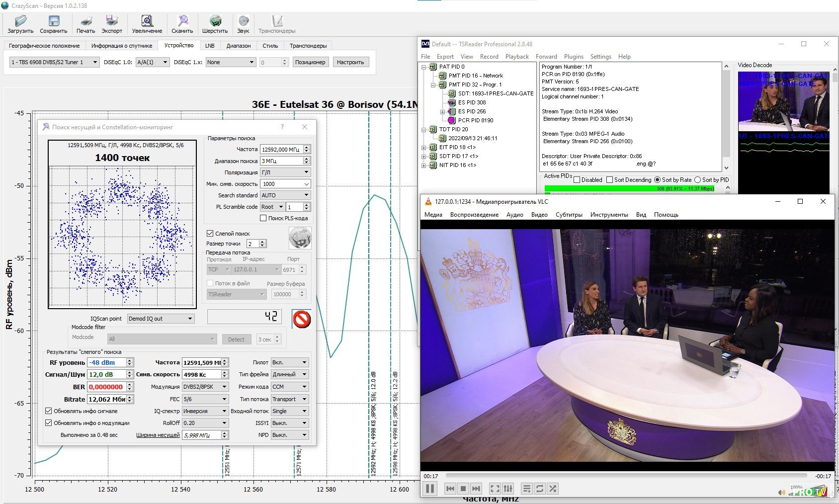Click the Настроить button
839x504 pixels.
(x=350, y=62)
